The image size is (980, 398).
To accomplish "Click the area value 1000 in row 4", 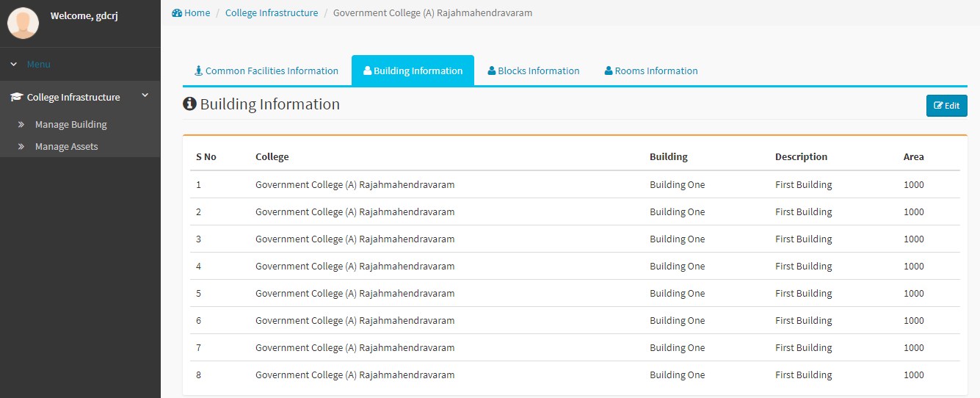I will pos(914,267).
